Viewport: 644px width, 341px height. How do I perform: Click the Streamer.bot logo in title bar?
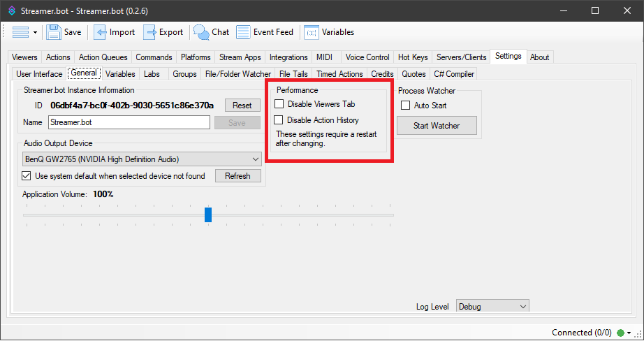11,11
